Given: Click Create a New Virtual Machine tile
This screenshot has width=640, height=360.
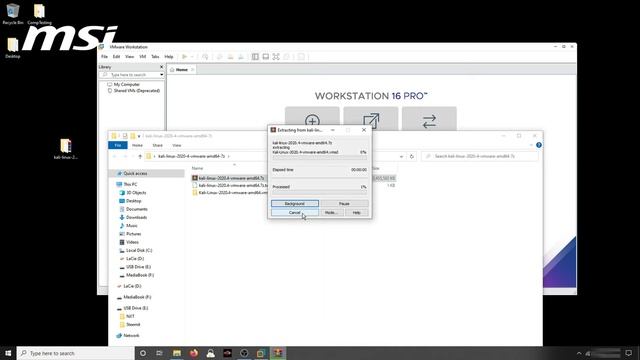Looking at the screenshot, I should (312, 119).
